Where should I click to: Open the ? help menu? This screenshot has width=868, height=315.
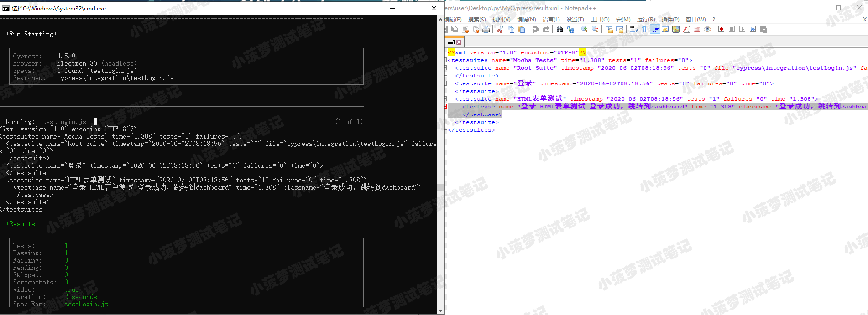(714, 20)
